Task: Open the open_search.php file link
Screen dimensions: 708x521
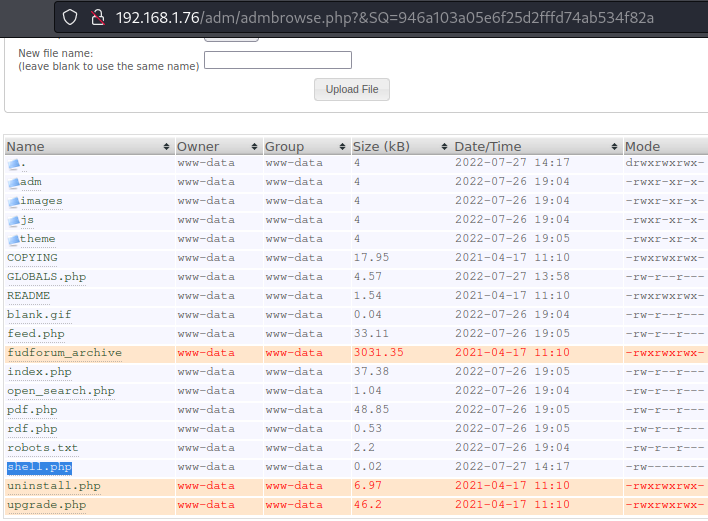Action: point(61,391)
